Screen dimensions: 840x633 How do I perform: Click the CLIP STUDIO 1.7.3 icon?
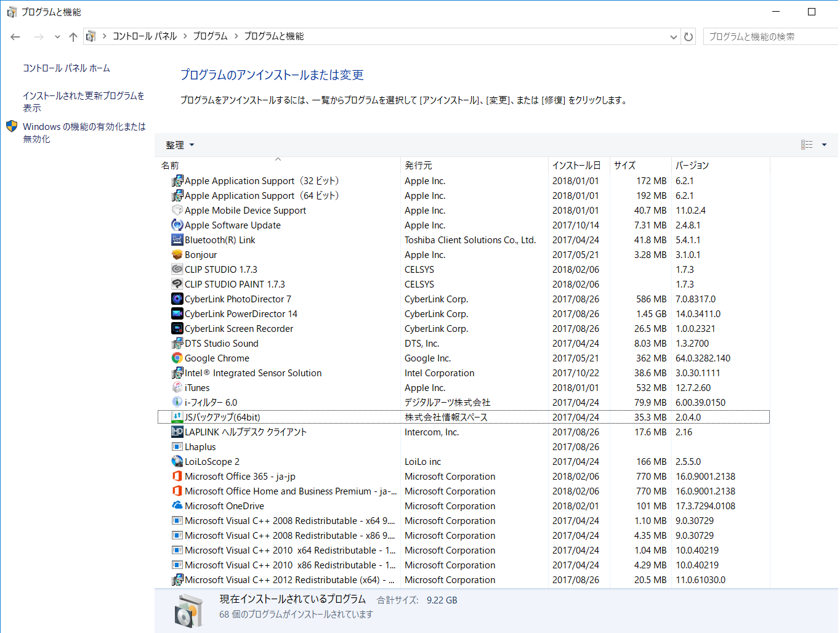click(x=177, y=270)
